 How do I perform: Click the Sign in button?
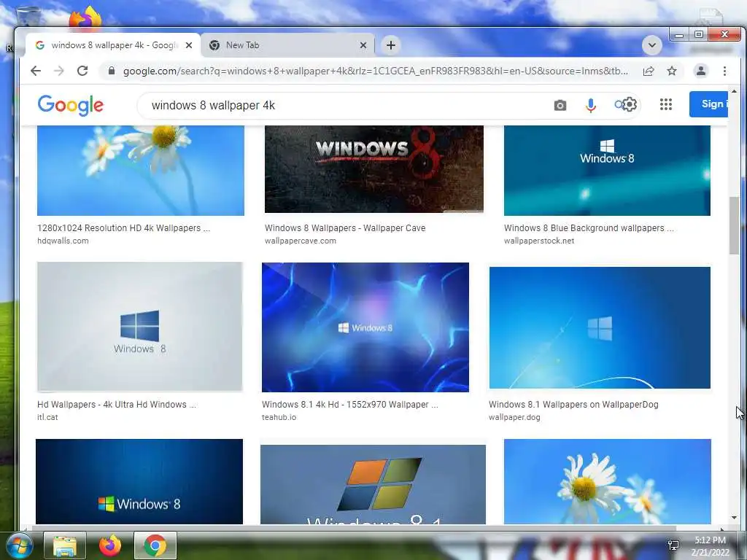click(x=709, y=104)
